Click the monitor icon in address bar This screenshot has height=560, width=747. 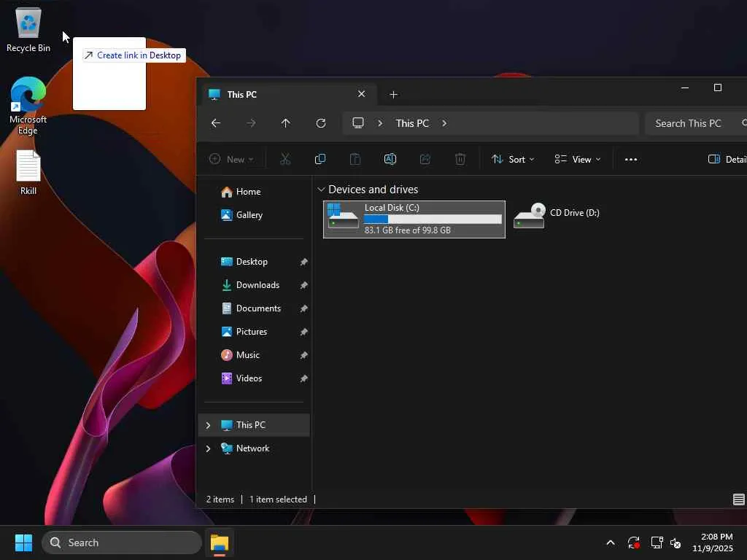[x=358, y=123]
